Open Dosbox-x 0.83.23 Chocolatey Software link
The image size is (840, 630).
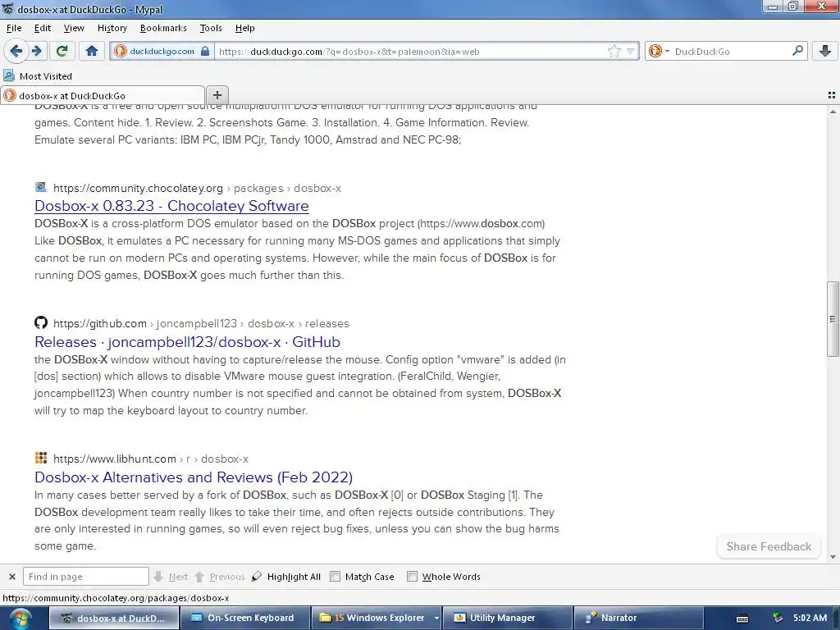click(171, 206)
